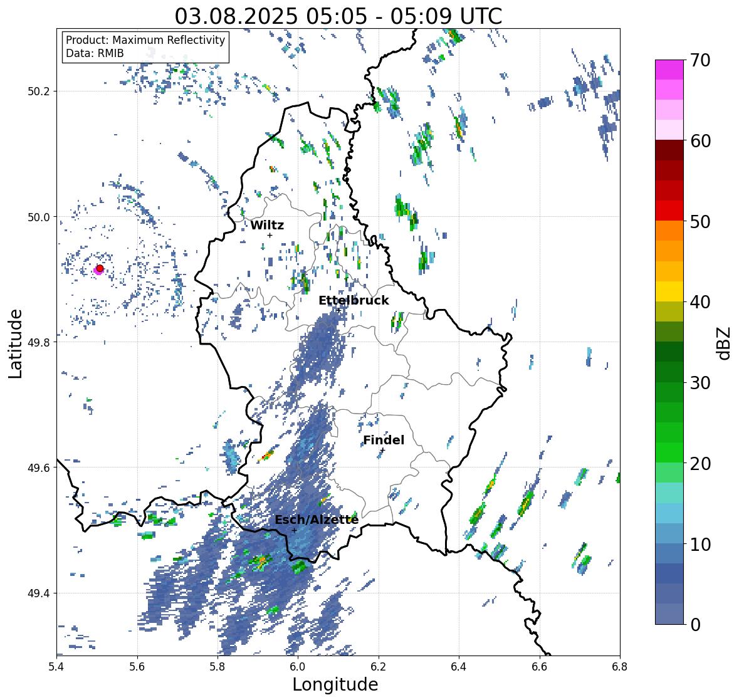Click the 40 value on colorbar
This screenshot has height=700, width=739.
(700, 302)
